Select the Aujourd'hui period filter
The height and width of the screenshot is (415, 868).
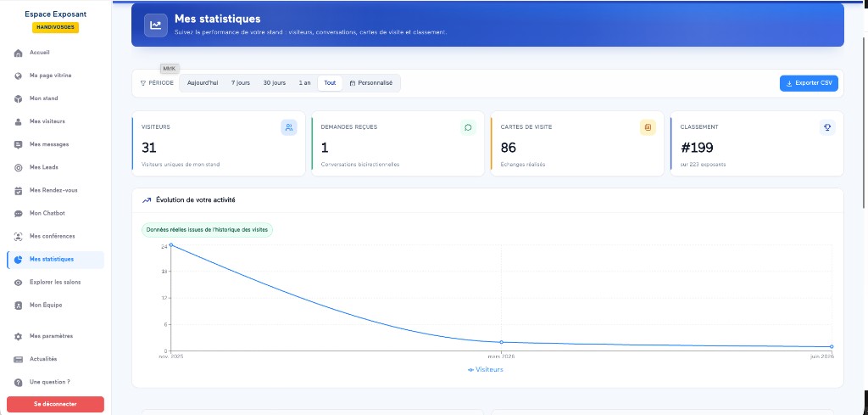[x=203, y=83]
